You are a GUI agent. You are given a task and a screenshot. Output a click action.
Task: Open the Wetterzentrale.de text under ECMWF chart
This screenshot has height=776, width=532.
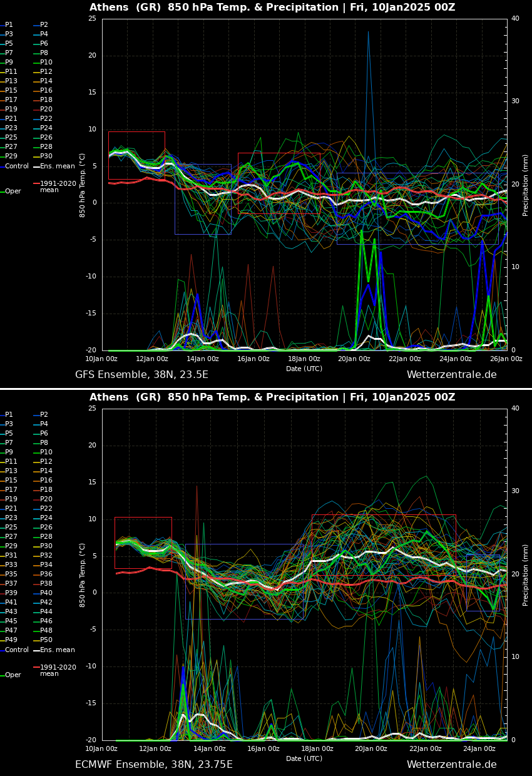451,765
